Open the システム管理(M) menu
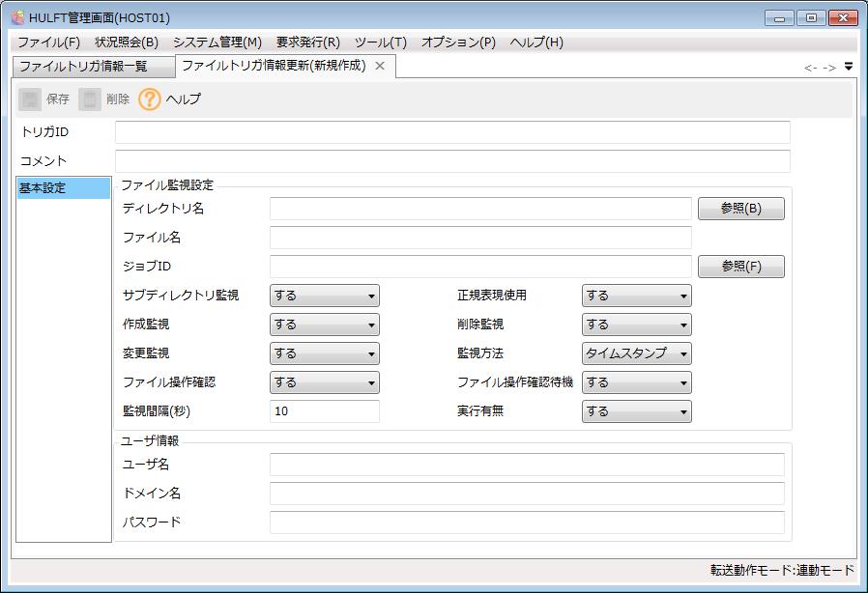Screen dimensions: 868x593 point(217,42)
